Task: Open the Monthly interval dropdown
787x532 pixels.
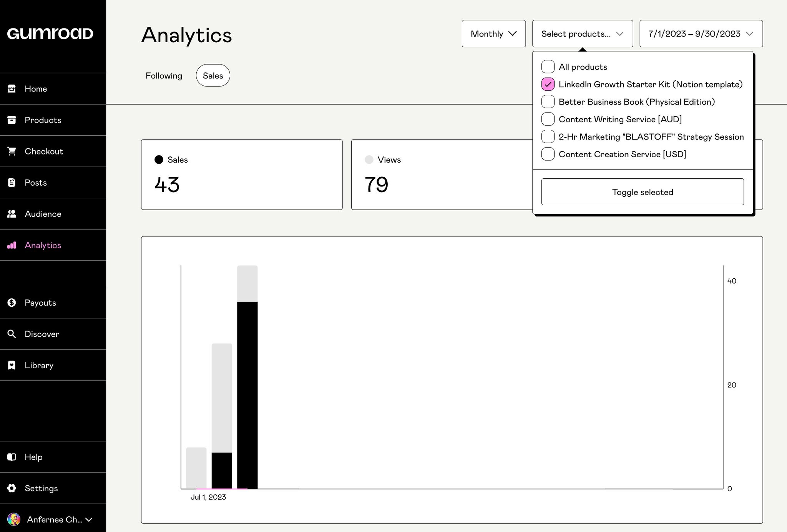Action: coord(494,34)
